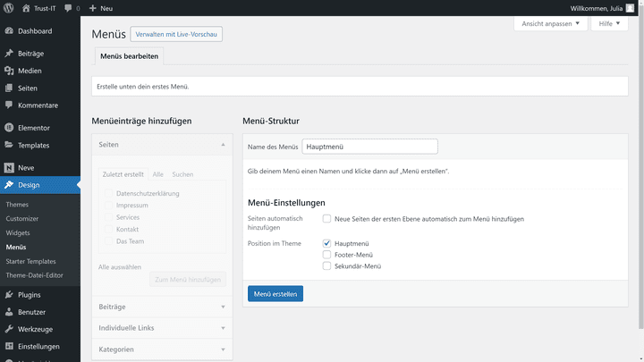Screen dimensions: 644x362
Task: Open the Trust-IT home icon
Action: (26, 8)
